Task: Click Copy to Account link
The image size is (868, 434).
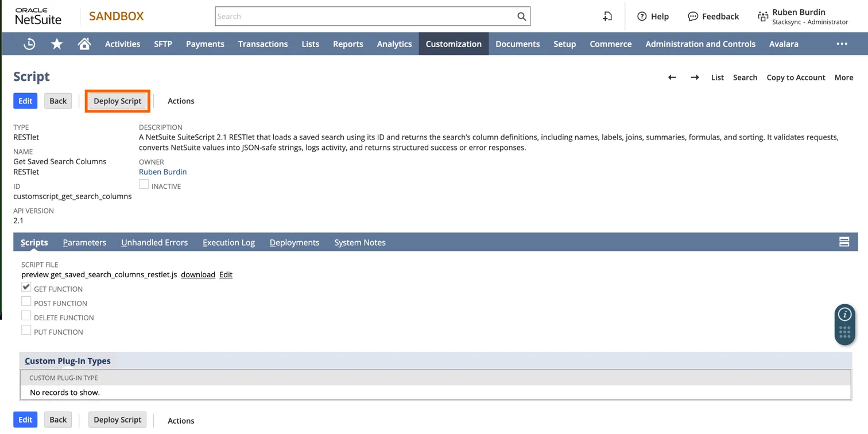Action: pyautogui.click(x=796, y=77)
